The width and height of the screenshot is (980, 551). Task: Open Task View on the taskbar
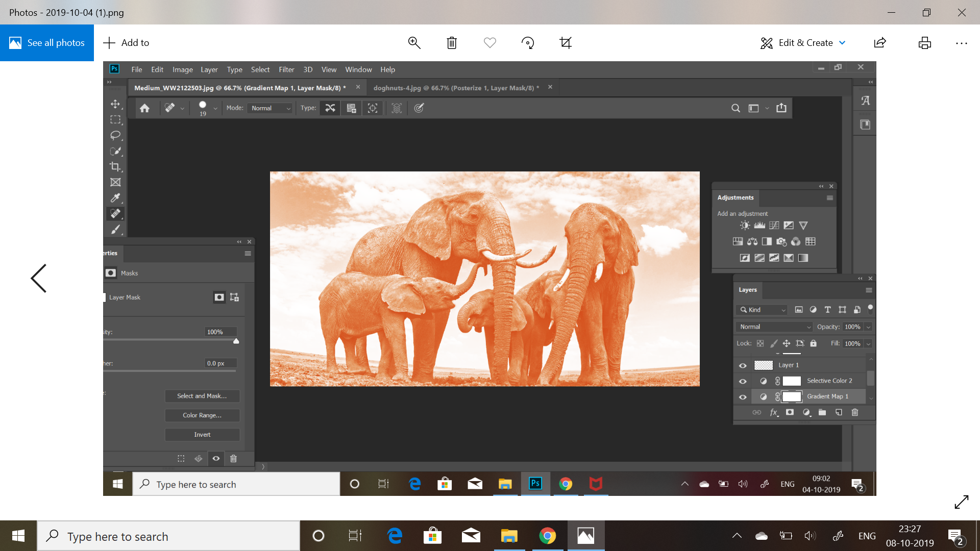[x=355, y=536]
